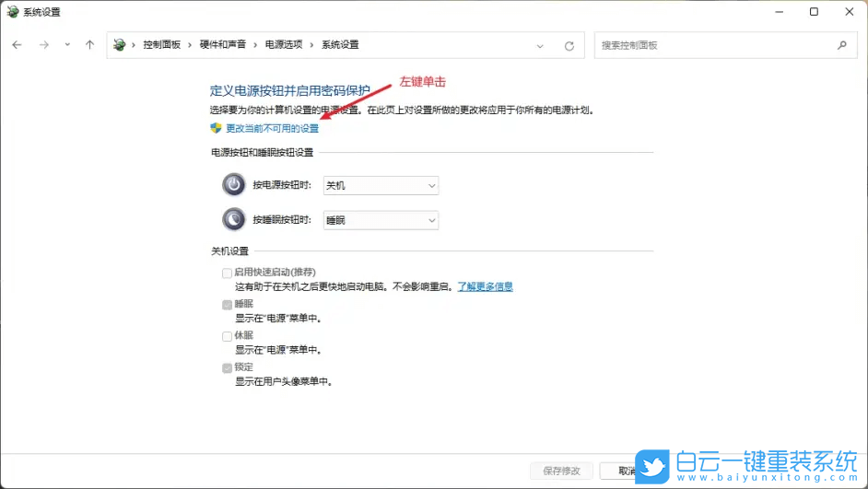Viewport: 868px width, 489px height.
Task: Toggle the 休眠 checkbox
Action: [x=227, y=336]
